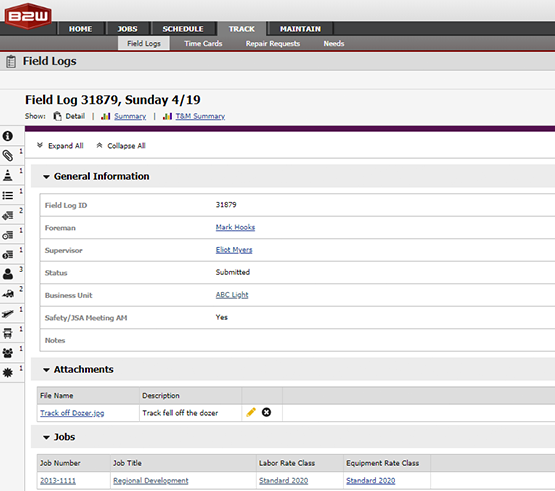Edit attachment with the pencil icon
Viewport: 555px width, 491px height.
[251, 412]
